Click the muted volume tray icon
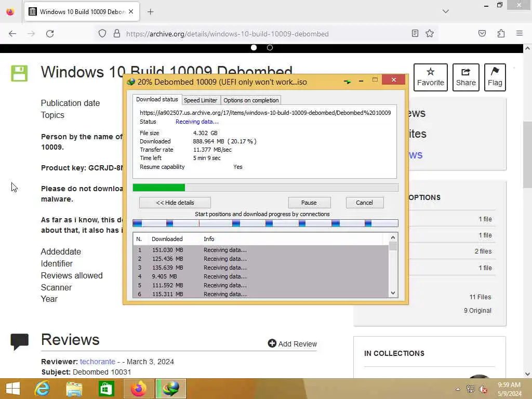This screenshot has width=532, height=399. (483, 389)
